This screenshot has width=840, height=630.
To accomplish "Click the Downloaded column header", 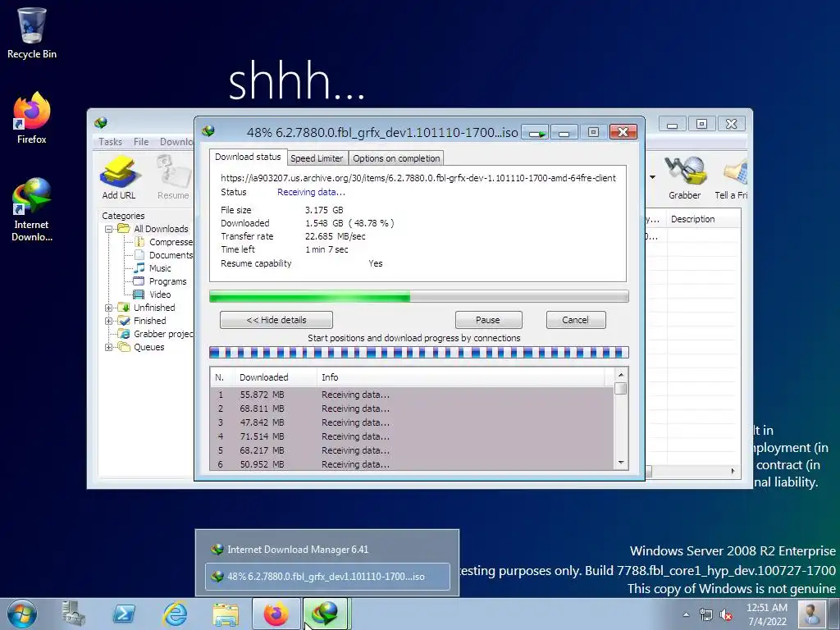I will (276, 377).
